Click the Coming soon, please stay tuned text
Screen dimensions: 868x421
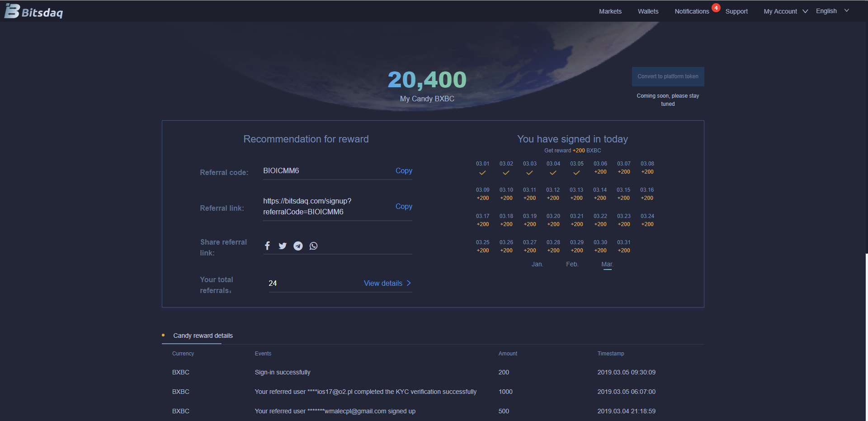coord(668,99)
